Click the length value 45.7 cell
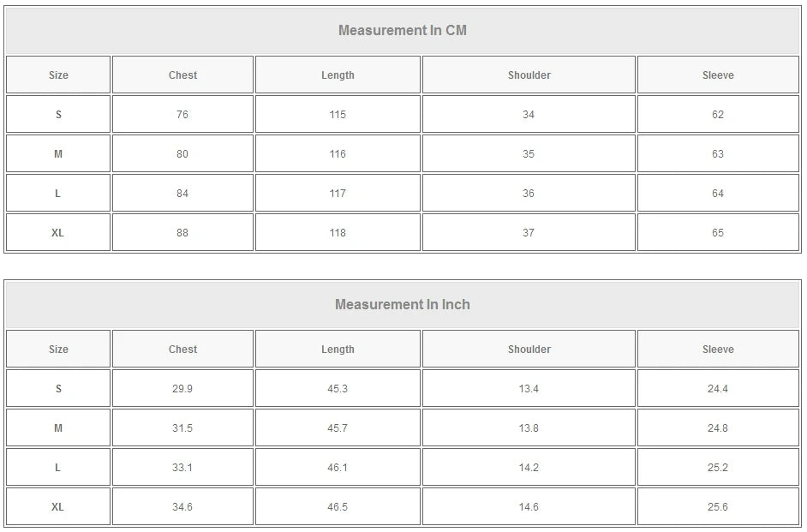807x532 pixels. tap(338, 428)
